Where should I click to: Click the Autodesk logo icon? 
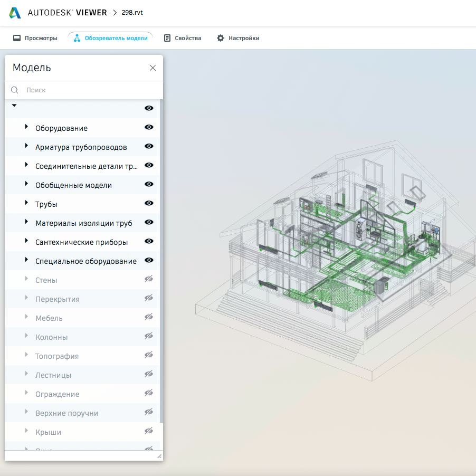point(15,13)
